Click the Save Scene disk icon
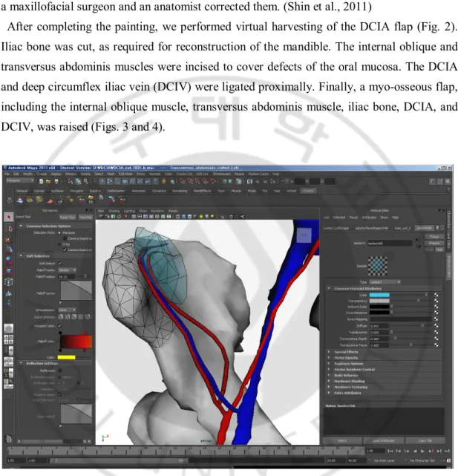 (x=56, y=181)
